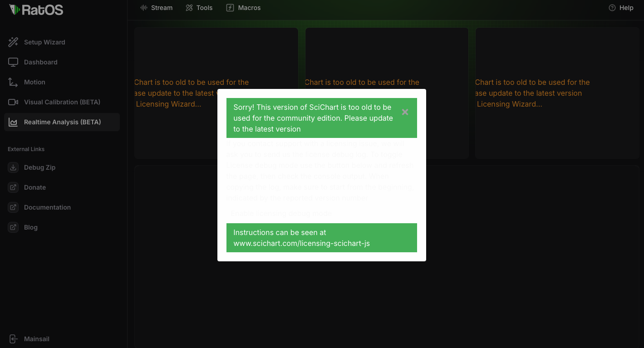Switch to the Stream tab
Viewport: 644px width, 348px height.
(157, 8)
